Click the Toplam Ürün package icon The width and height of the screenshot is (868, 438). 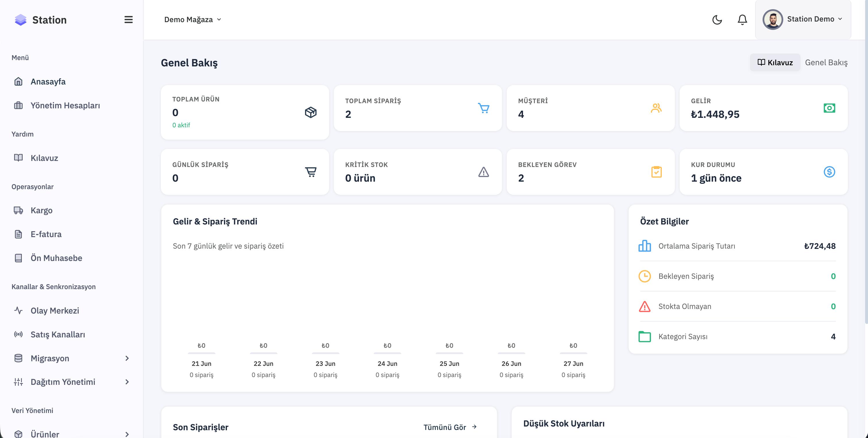(311, 112)
